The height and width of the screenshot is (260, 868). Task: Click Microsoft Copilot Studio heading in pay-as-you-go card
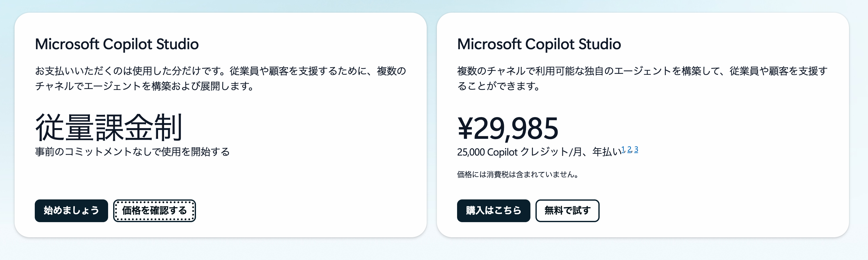[x=117, y=44]
